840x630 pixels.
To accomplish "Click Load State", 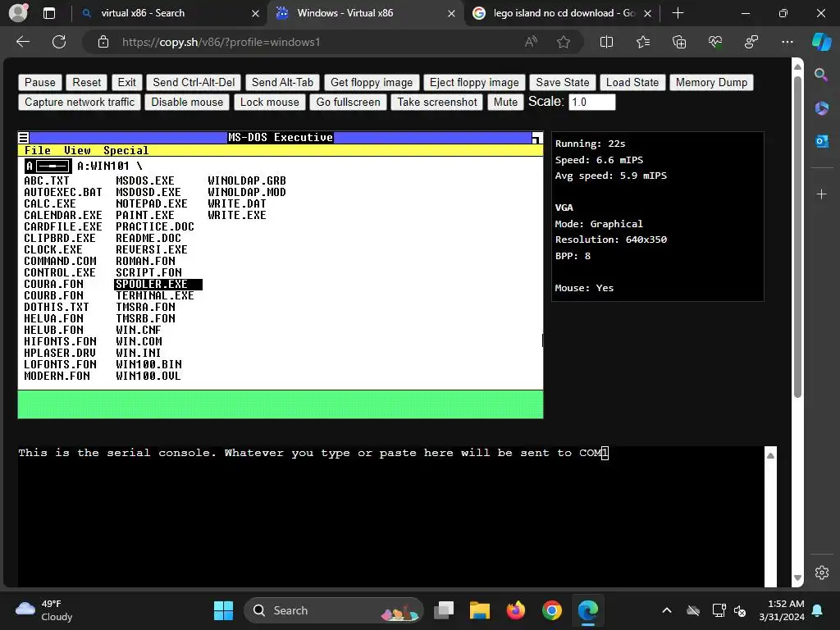I will pyautogui.click(x=632, y=83).
